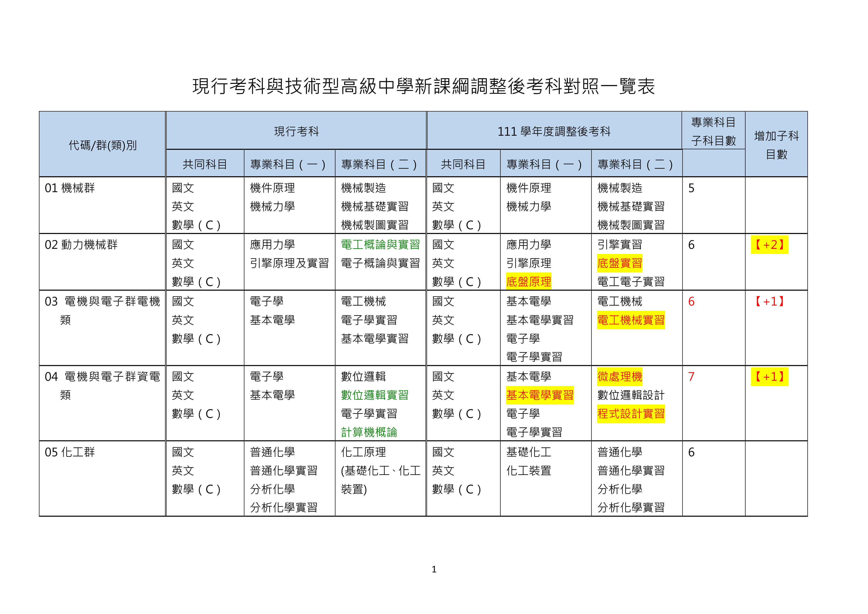Viewport: 868px width, 614px height.
Task: Click the highlighted 底盤實習 text
Action: 619,263
